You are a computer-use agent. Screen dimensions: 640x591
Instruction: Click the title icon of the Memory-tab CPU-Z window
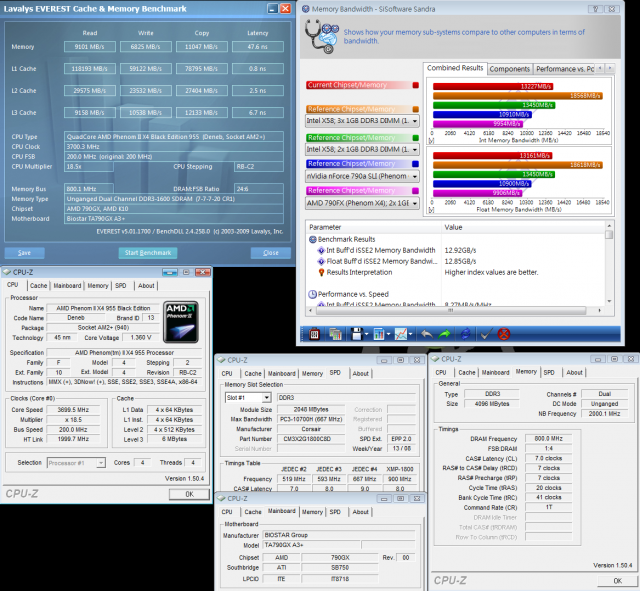point(436,359)
